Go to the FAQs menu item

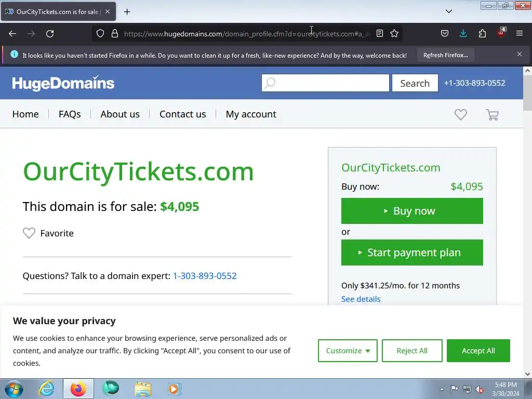click(70, 114)
